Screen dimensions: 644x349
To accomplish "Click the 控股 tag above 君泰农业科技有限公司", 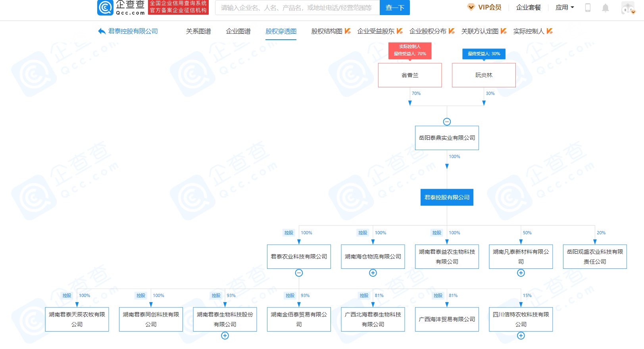I will [289, 233].
